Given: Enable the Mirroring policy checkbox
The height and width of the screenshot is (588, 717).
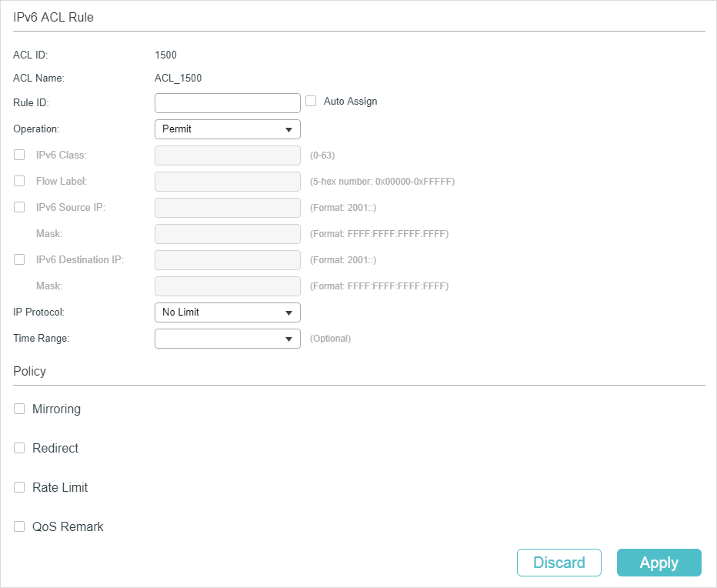Looking at the screenshot, I should 19,409.
